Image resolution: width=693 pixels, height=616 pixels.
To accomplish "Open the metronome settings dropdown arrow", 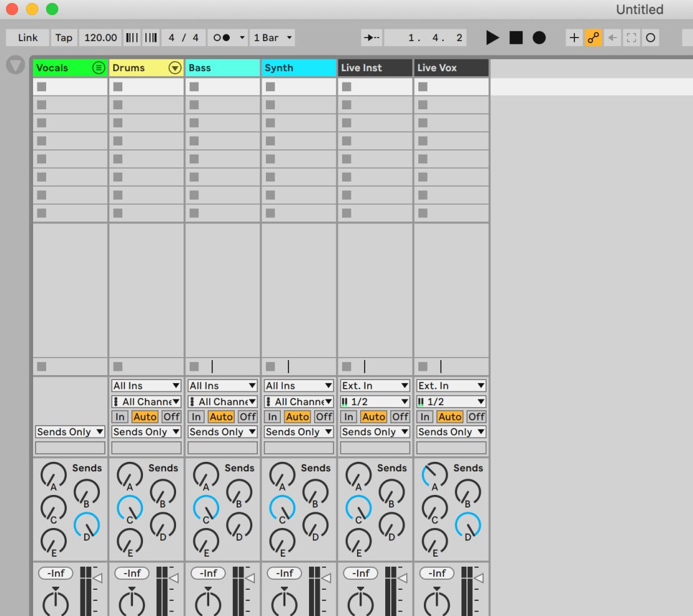I will (x=242, y=37).
